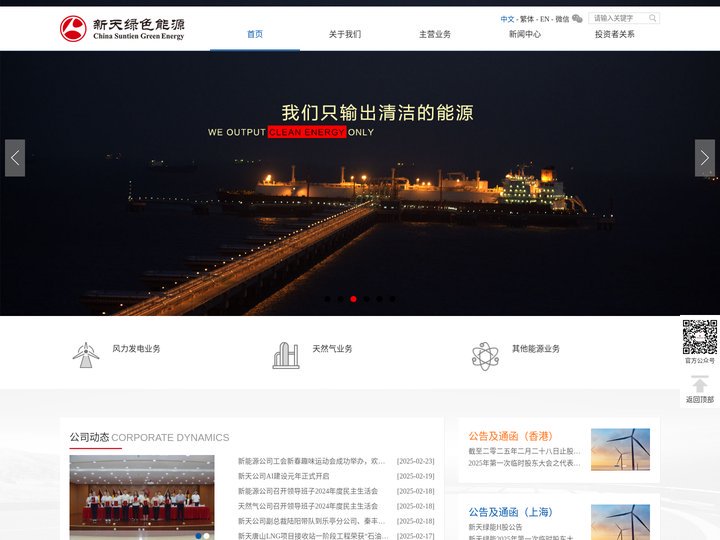The image size is (720, 540).
Task: Open news 新天公司AI建设元年正式开启
Action: tap(283, 476)
